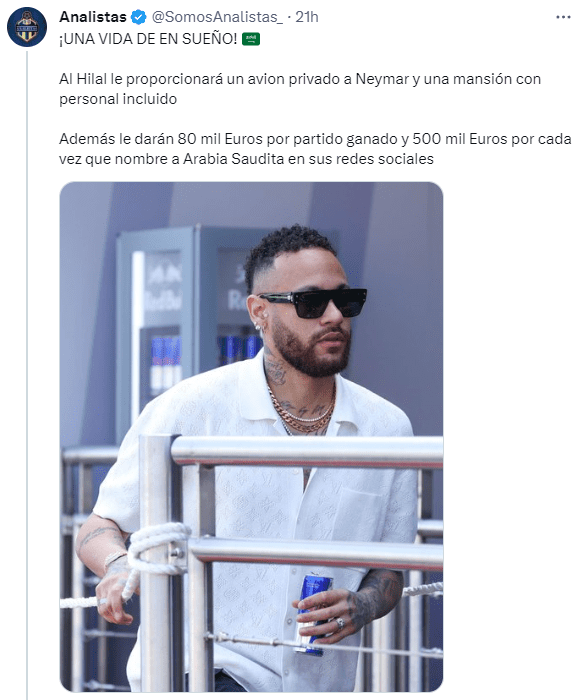
Task: Click the personal incluido text line
Action: [118, 99]
